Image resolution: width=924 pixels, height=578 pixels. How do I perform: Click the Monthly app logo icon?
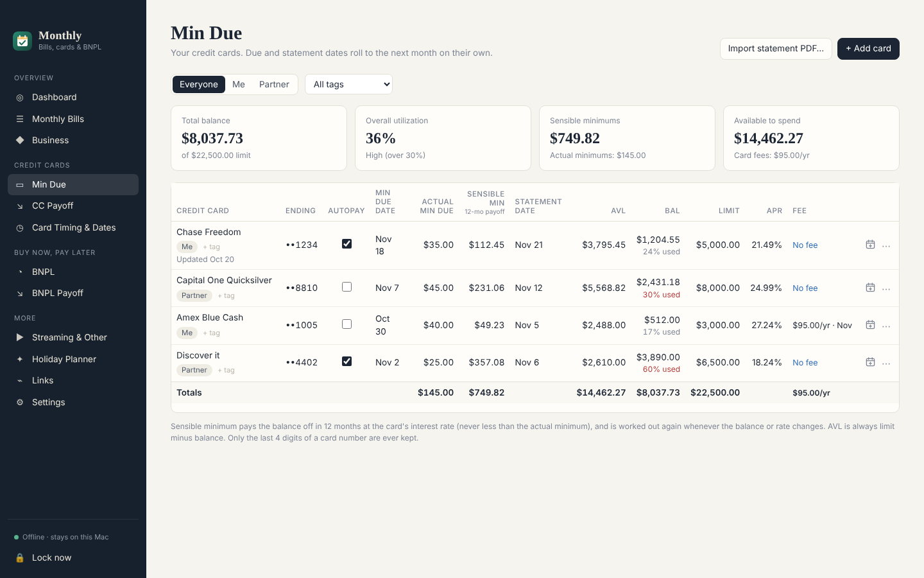tap(22, 41)
